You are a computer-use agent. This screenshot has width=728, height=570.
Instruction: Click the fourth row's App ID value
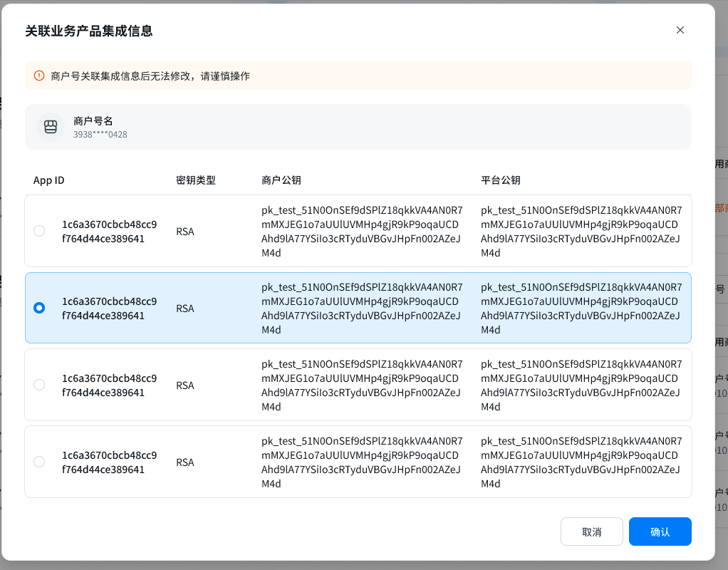click(109, 462)
